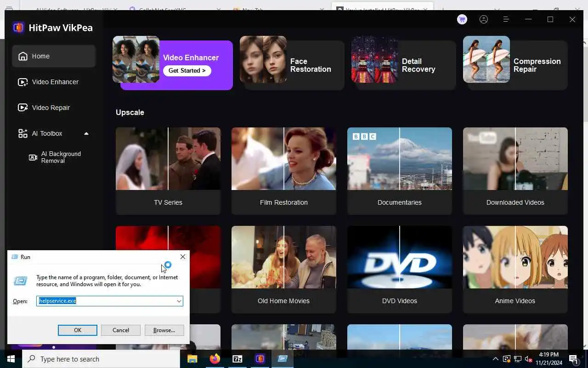Open File Explorer from the taskbar
588x368 pixels.
coord(192,359)
